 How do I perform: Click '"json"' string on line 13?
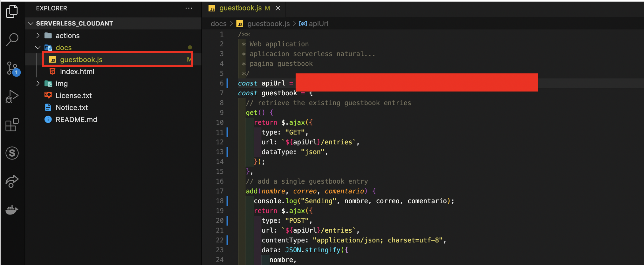[312, 152]
